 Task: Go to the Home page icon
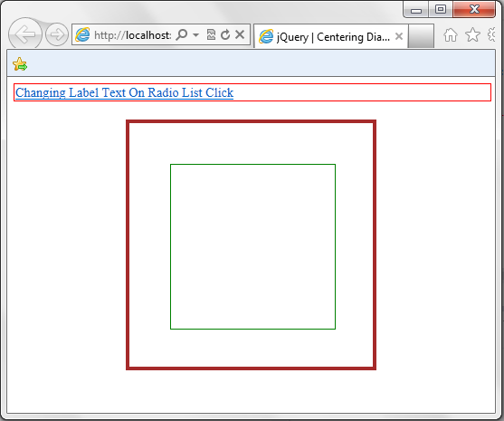451,34
